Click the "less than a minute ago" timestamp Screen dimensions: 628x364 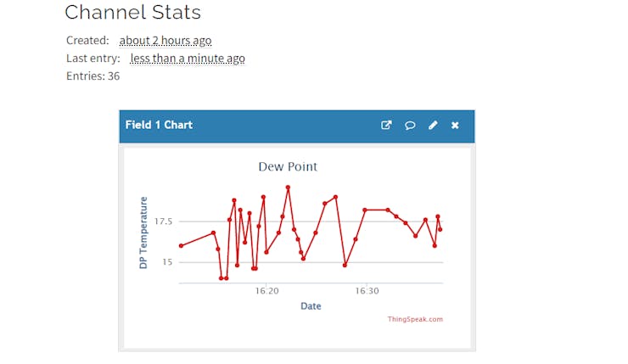pos(188,59)
